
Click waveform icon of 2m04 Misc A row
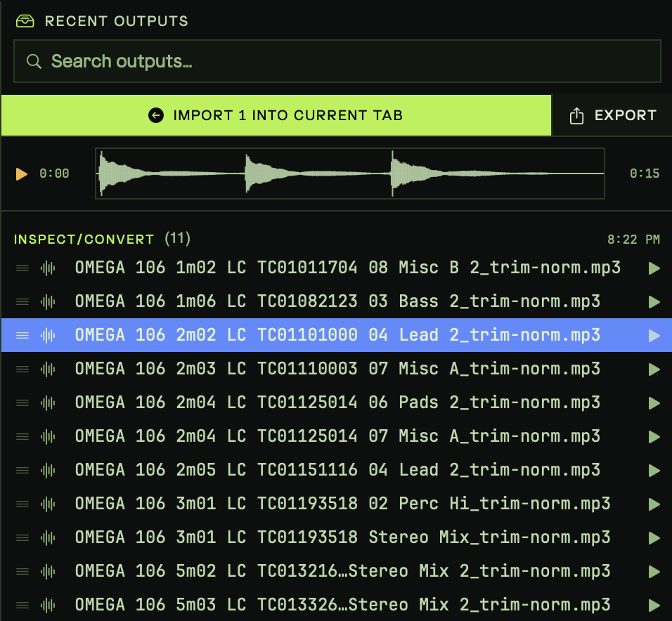(x=48, y=437)
